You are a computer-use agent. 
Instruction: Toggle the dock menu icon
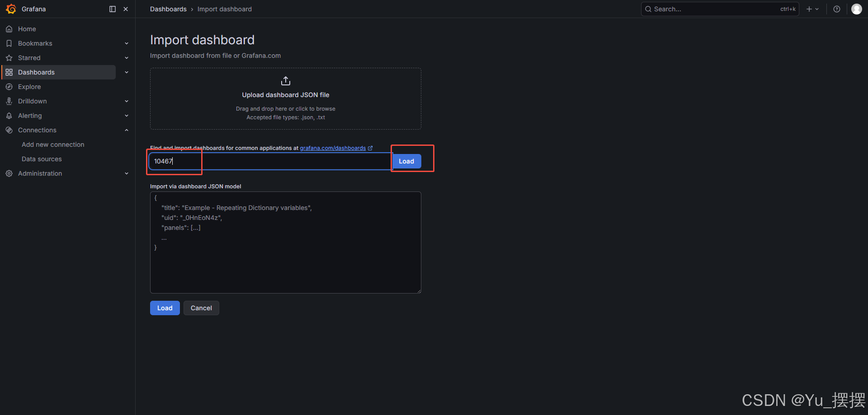(113, 9)
